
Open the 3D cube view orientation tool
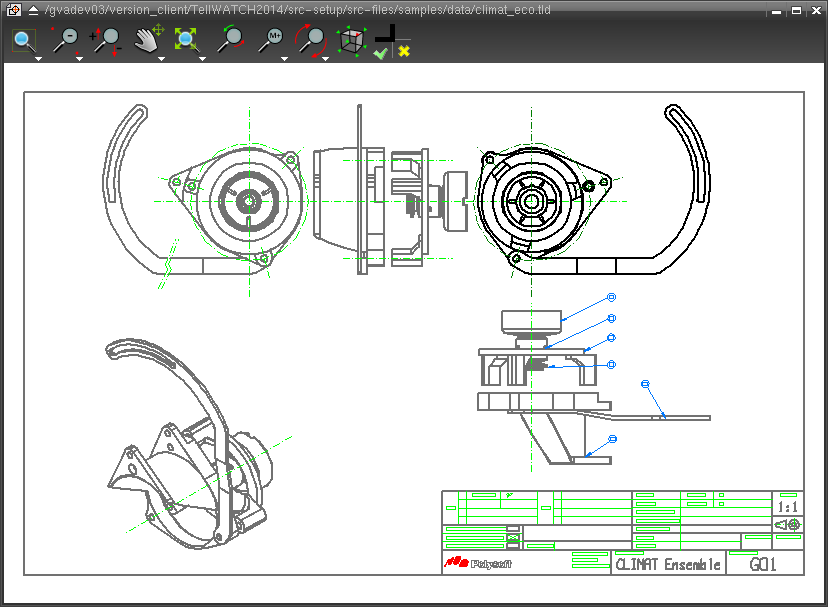(351, 40)
